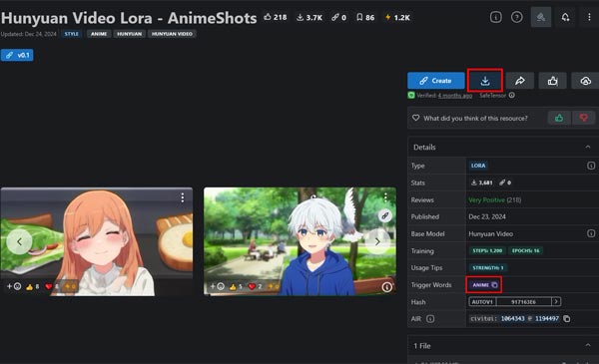Click the Very Positive (218) reviews text
This screenshot has width=599, height=364.
tap(495, 199)
